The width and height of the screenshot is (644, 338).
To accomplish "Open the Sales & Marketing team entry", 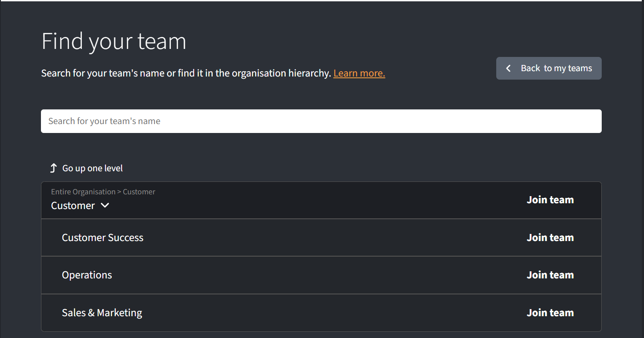I will point(102,313).
